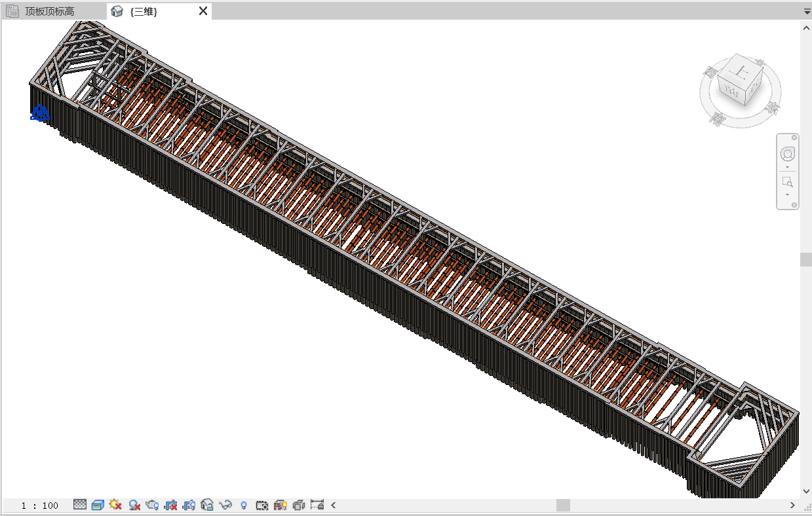
Task: Open the view tab list dropdown arrow
Action: [x=806, y=12]
